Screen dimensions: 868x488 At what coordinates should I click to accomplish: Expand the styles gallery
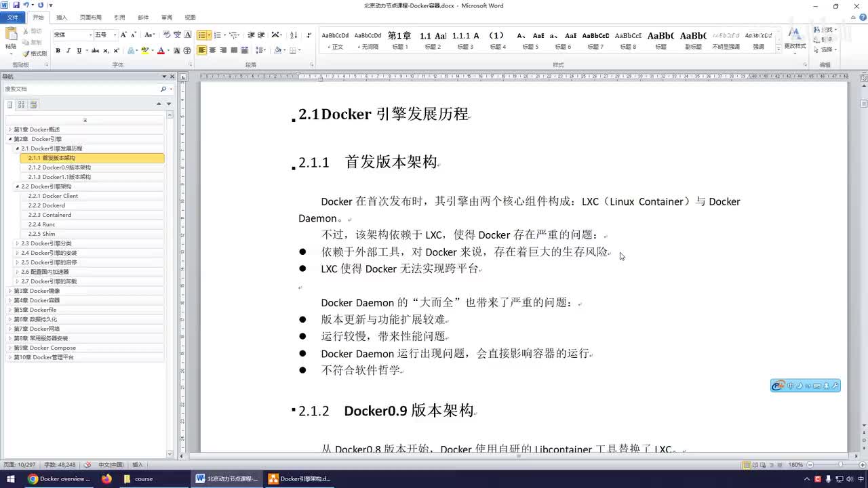tap(777, 49)
